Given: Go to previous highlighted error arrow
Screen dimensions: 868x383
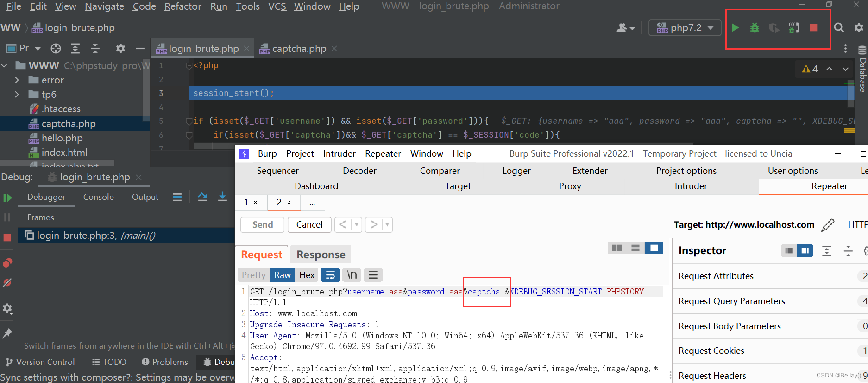Looking at the screenshot, I should (x=830, y=69).
